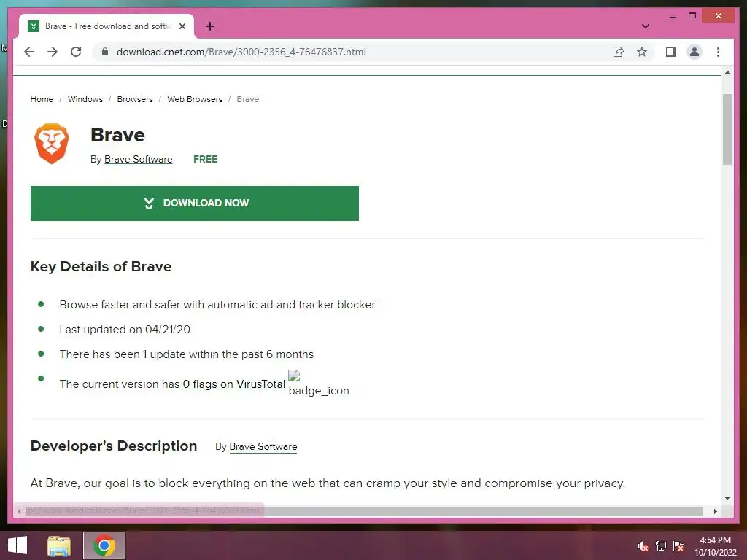Open 0 flags on VirusTotal link
This screenshot has height=560, width=747.
click(234, 384)
